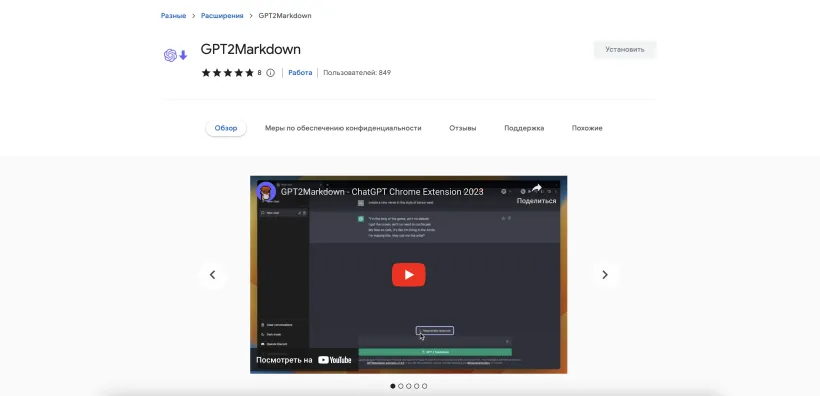Viewport: 820px width, 396px height.
Task: Select the fifth carousel dot
Action: pos(424,386)
